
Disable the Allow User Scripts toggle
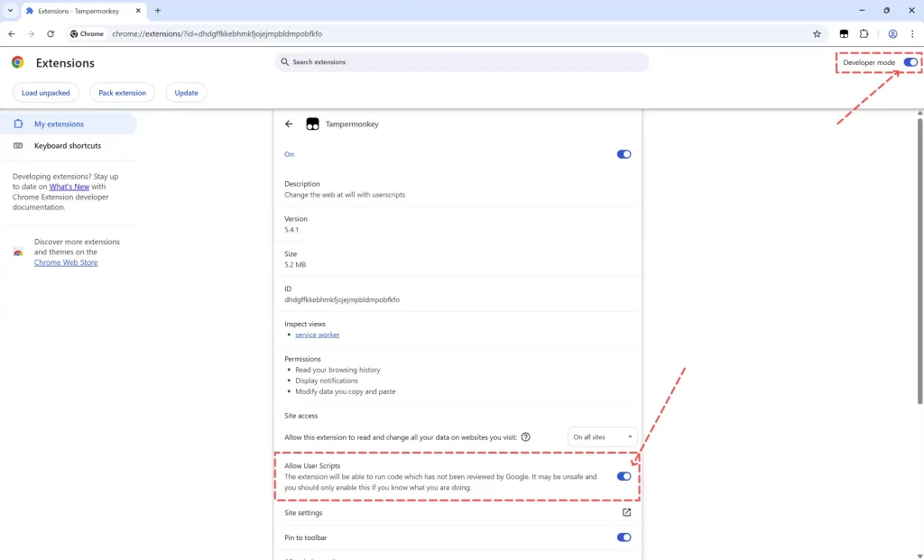tap(624, 476)
